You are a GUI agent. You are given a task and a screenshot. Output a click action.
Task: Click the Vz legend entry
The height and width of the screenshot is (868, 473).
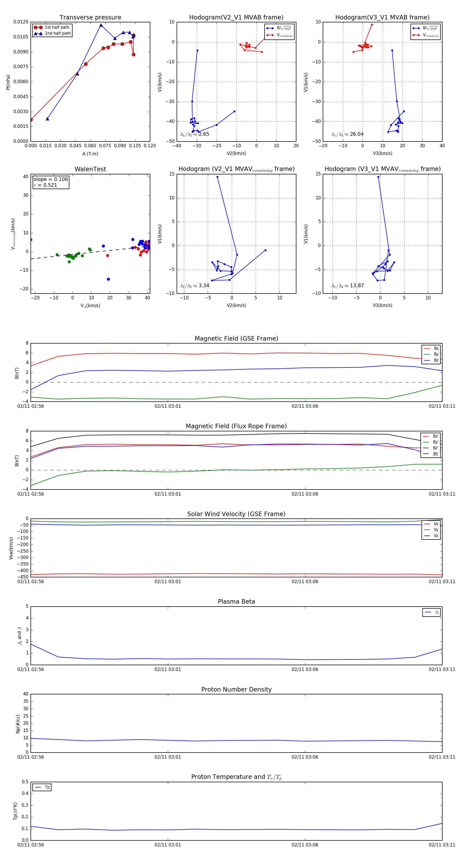pyautogui.click(x=431, y=536)
